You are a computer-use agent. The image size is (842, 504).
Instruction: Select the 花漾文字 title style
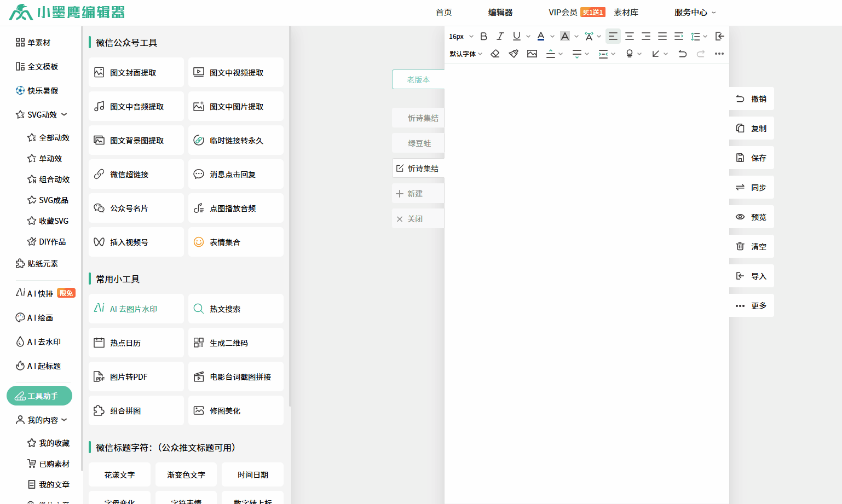coord(119,474)
